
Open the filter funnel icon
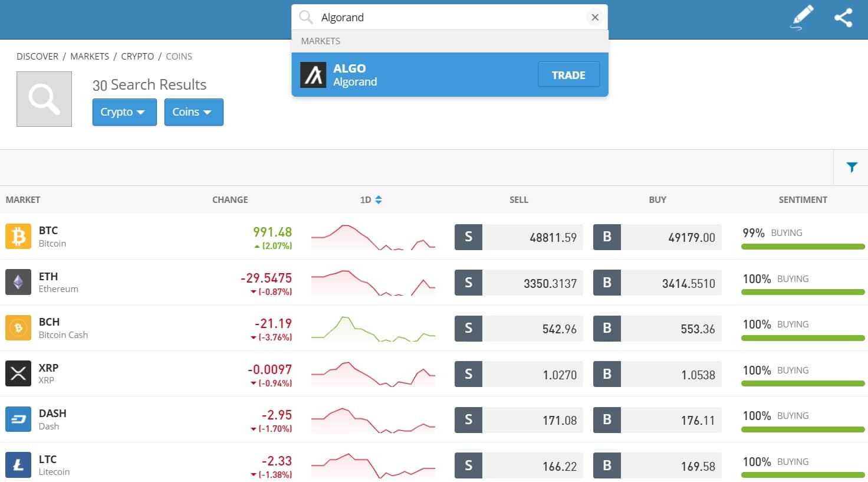coord(851,168)
